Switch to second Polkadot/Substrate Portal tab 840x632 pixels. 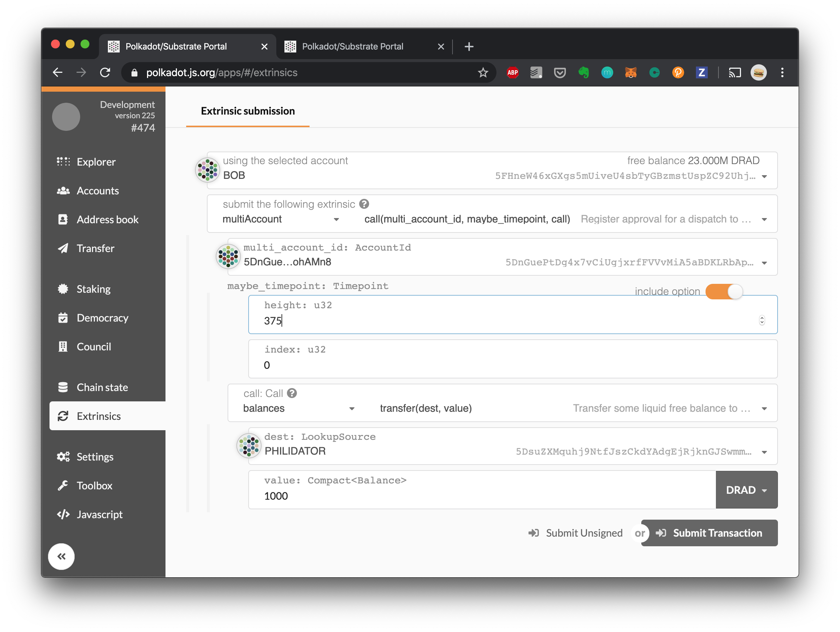click(352, 47)
